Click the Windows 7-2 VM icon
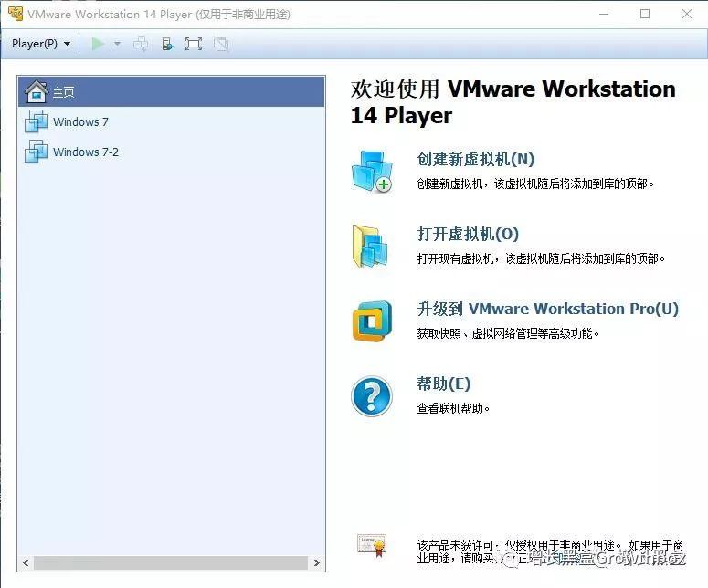This screenshot has height=588, width=708. 36,152
